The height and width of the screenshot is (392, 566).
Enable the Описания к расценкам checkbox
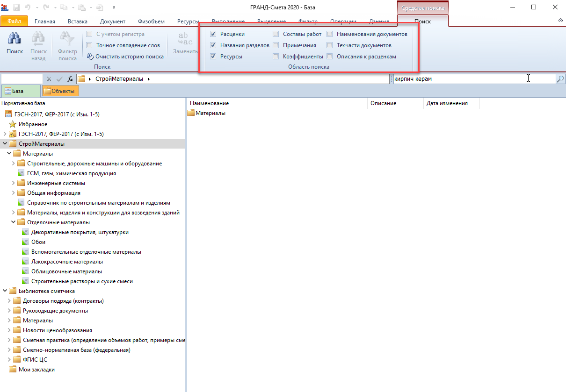click(x=330, y=57)
